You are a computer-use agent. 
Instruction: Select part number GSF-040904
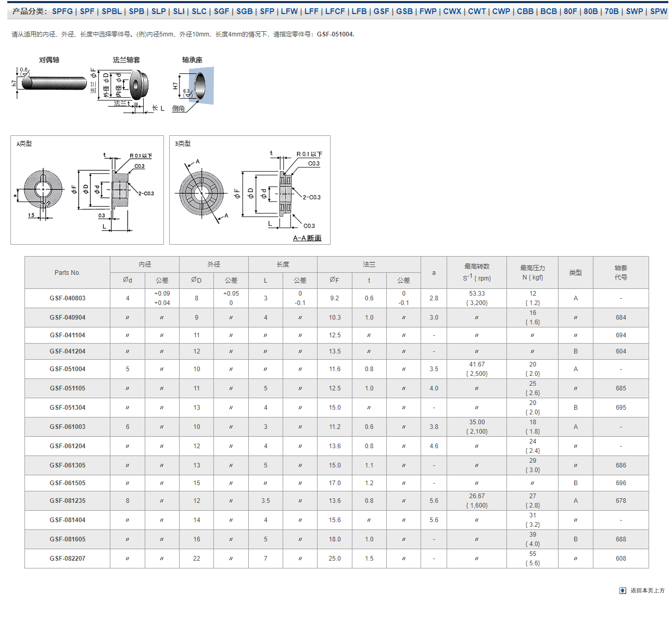pos(68,318)
